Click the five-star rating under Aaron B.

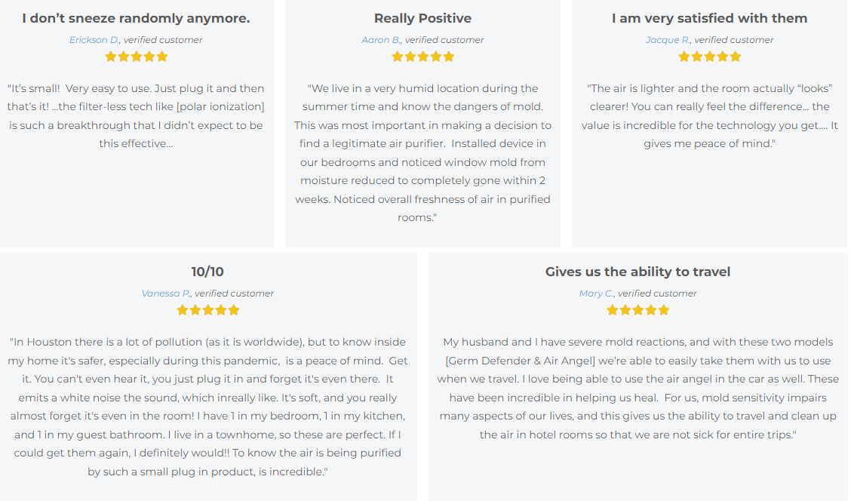pos(422,57)
